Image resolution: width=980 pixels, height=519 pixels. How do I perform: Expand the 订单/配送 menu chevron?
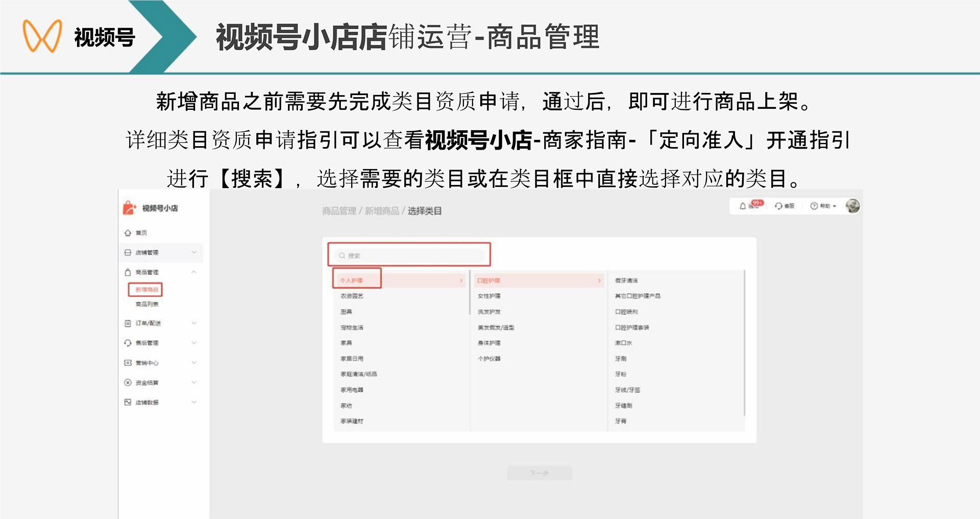tap(194, 323)
